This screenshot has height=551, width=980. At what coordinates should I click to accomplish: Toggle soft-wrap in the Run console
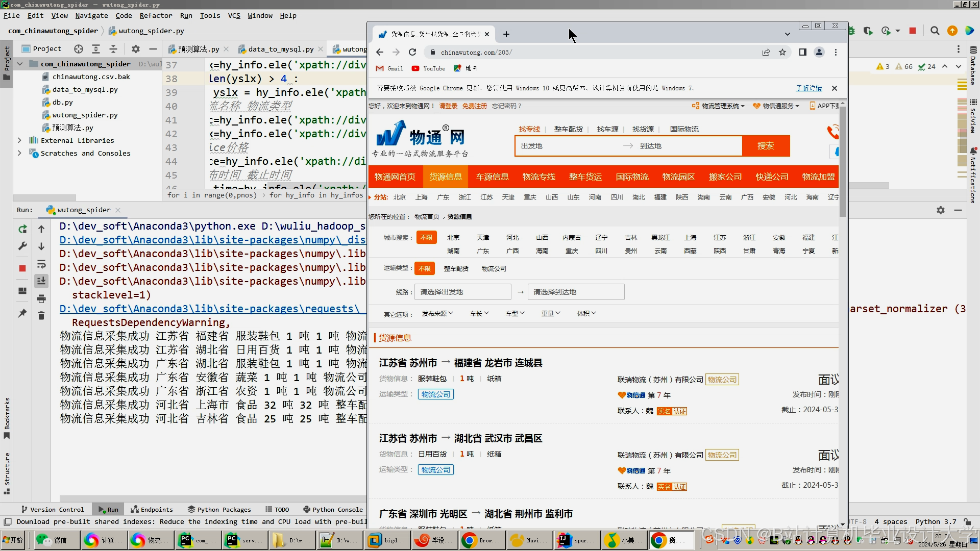(x=41, y=264)
